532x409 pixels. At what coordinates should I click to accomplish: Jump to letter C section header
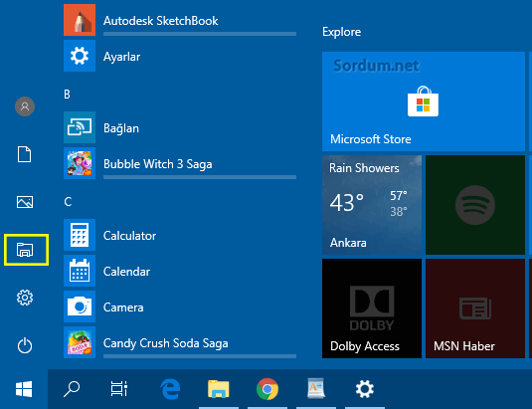click(68, 202)
